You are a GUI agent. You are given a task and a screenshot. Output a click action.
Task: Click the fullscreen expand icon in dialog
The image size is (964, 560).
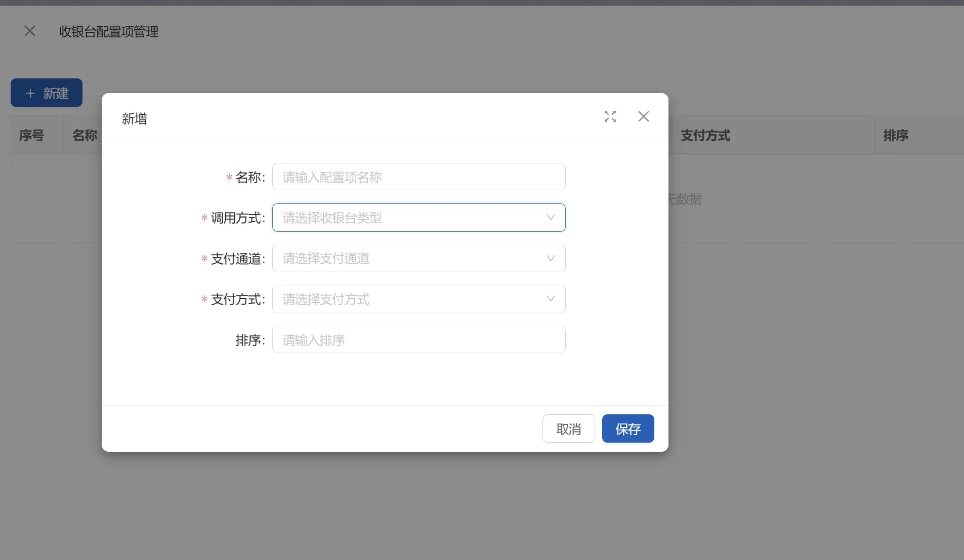pyautogui.click(x=610, y=116)
